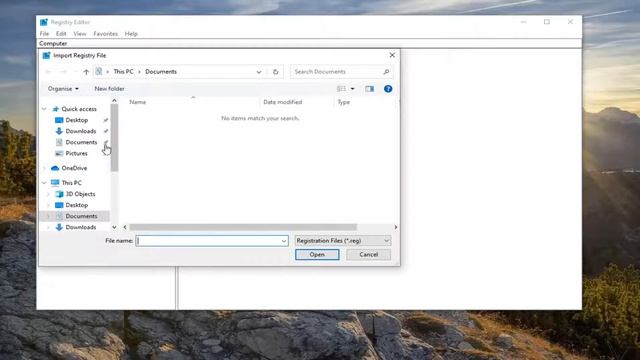This screenshot has width=640, height=360.
Task: Select Quick access in the navigation pane
Action: click(x=79, y=109)
